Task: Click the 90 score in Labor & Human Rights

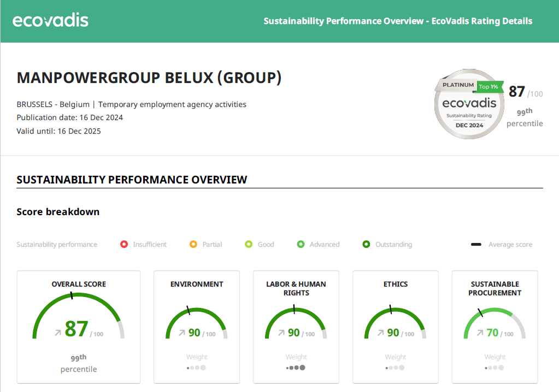Action: pos(294,332)
